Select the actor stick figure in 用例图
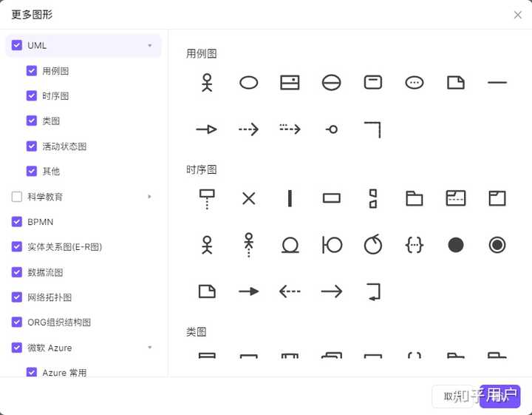 click(x=207, y=83)
